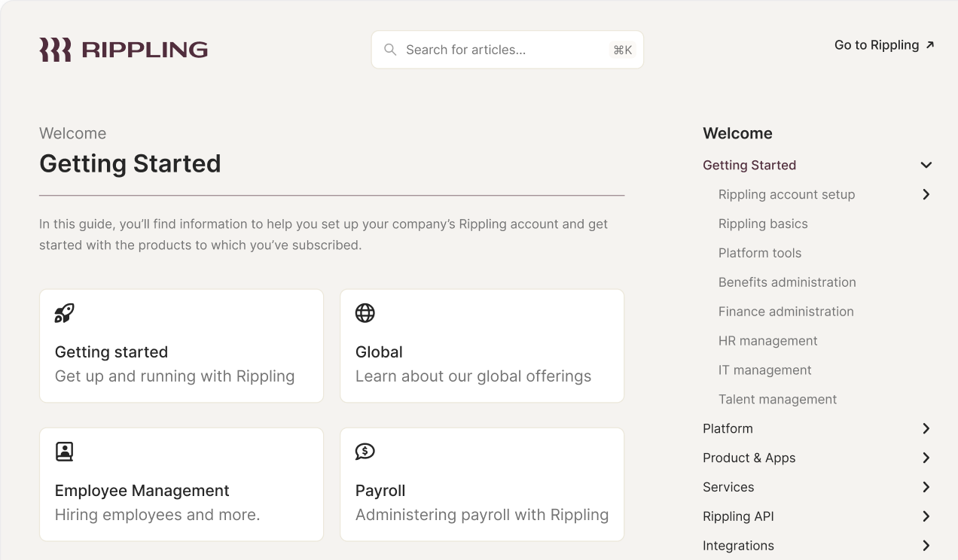Focus the Search for articles field
Screen dimensions: 958x560
pyautogui.click(x=497, y=50)
